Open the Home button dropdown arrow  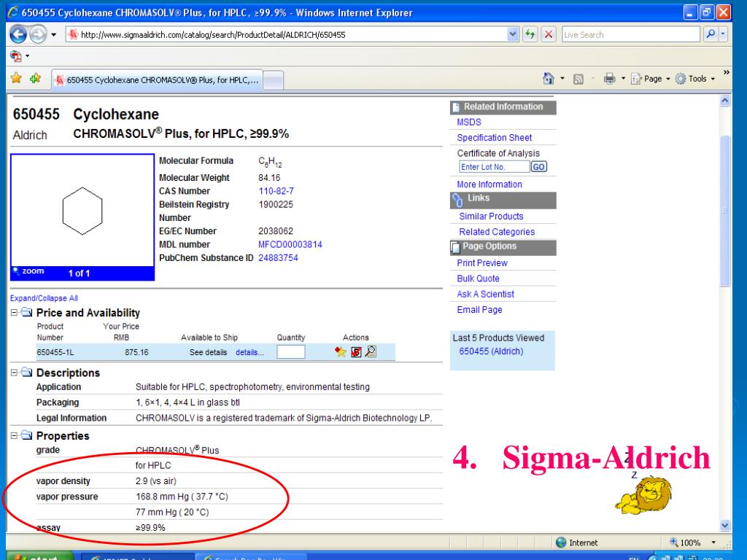[x=562, y=79]
